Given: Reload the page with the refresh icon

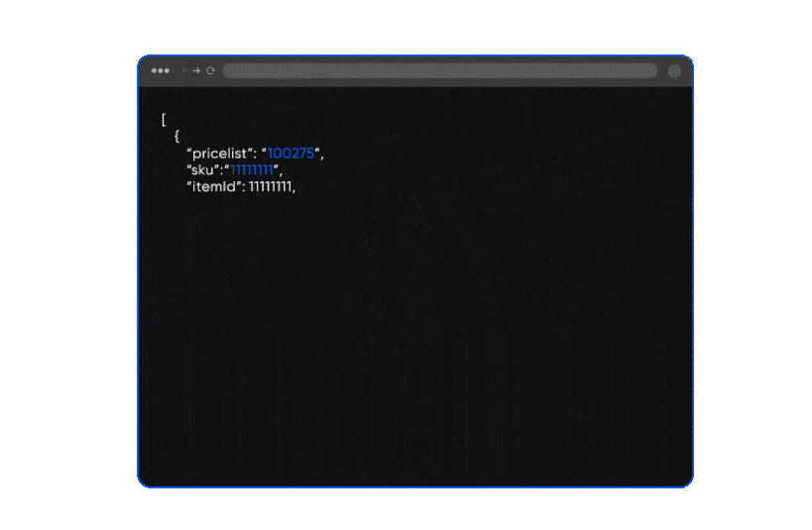Looking at the screenshot, I should [210, 71].
